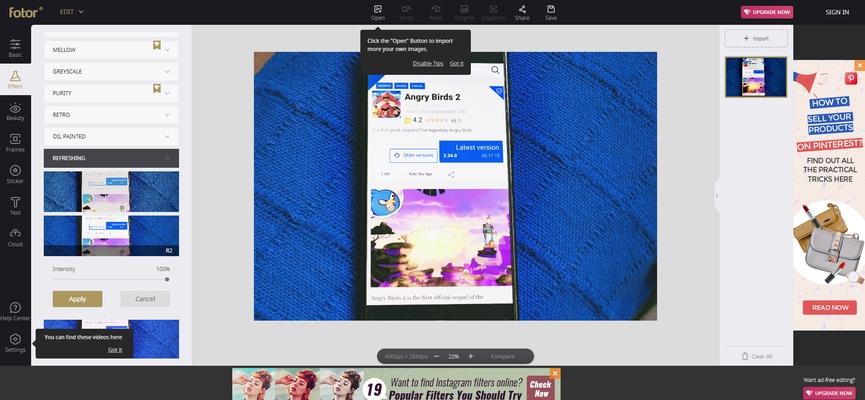Expand the MELLOW effect group
Screen dimensions: 865x400
coord(111,50)
